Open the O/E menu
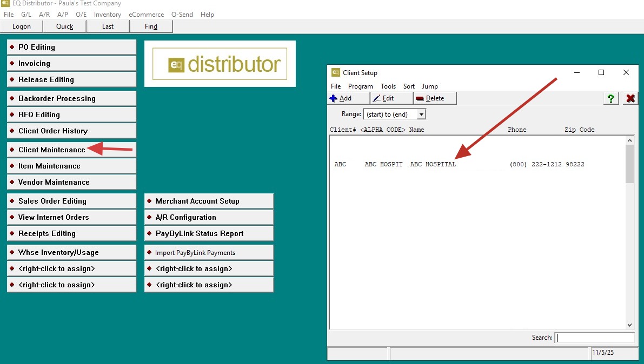The width and height of the screenshot is (644, 364). click(x=81, y=15)
